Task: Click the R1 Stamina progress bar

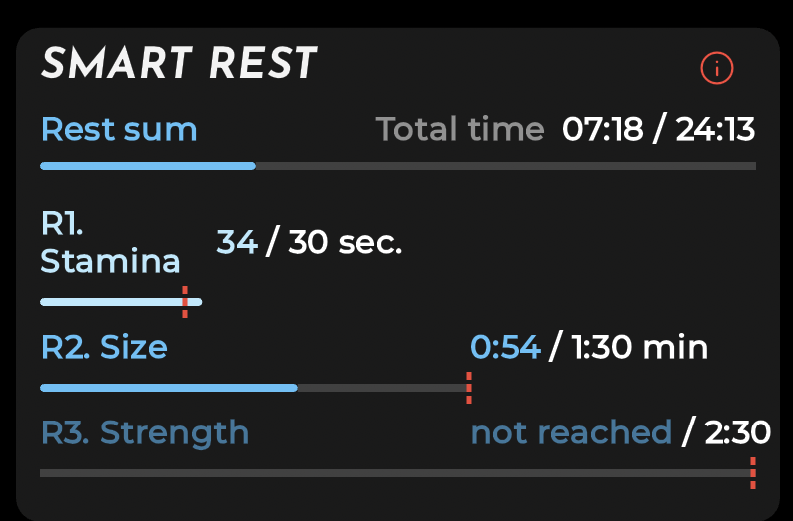Action: pyautogui.click(x=121, y=302)
